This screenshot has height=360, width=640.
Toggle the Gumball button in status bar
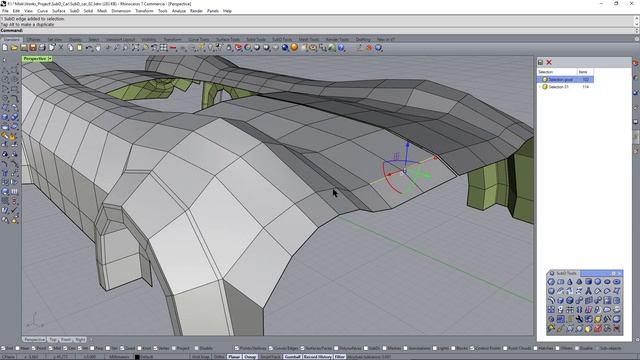click(292, 357)
